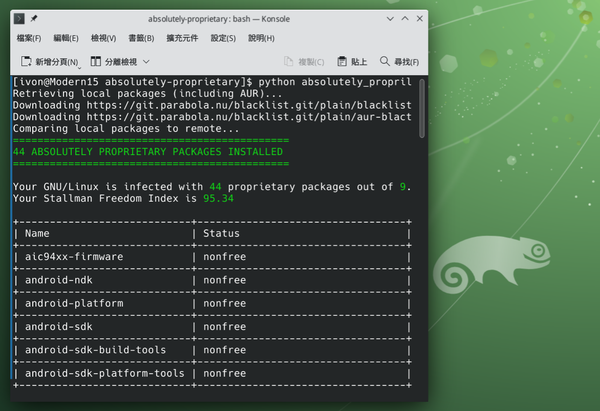Click '44 ABSOLUTELY PROPRIETARY PACKAGES INSTALLED' heading
This screenshot has width=600, height=411.
tap(148, 152)
